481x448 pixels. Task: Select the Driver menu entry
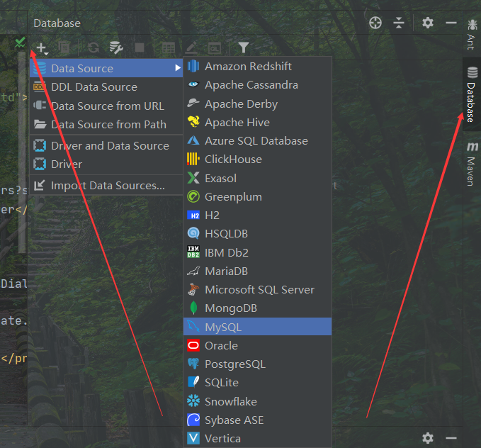pyautogui.click(x=106, y=164)
